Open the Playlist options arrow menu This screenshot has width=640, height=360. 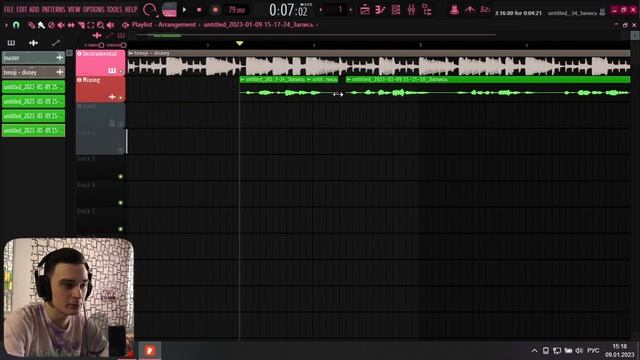pyautogui.click(x=6, y=25)
